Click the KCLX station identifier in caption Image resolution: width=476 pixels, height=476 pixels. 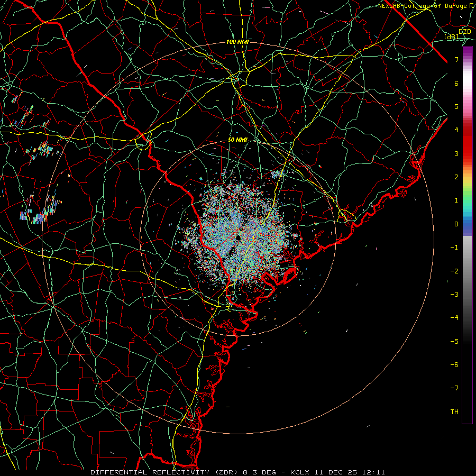300,472
